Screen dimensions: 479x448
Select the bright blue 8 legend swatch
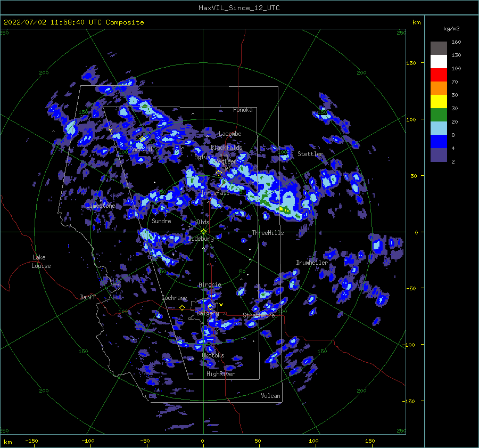439,142
